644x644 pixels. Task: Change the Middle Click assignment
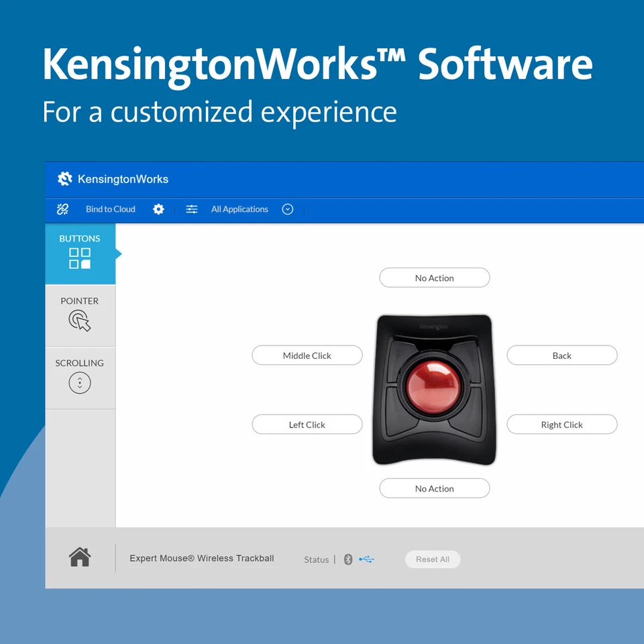307,355
